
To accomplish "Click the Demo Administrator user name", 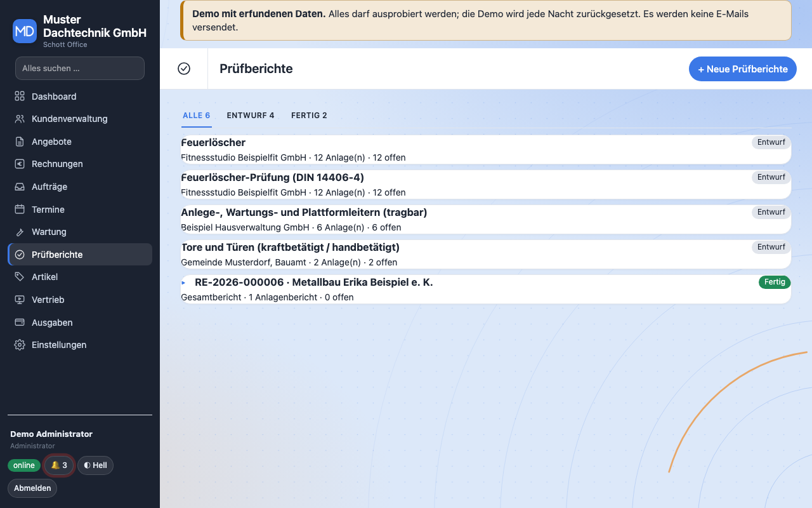I will [x=51, y=434].
